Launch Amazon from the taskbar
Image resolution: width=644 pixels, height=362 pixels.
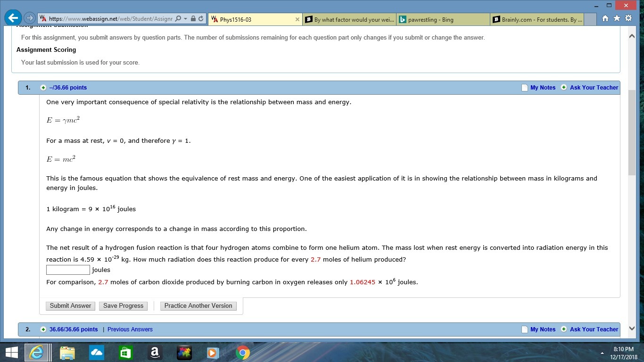click(155, 353)
